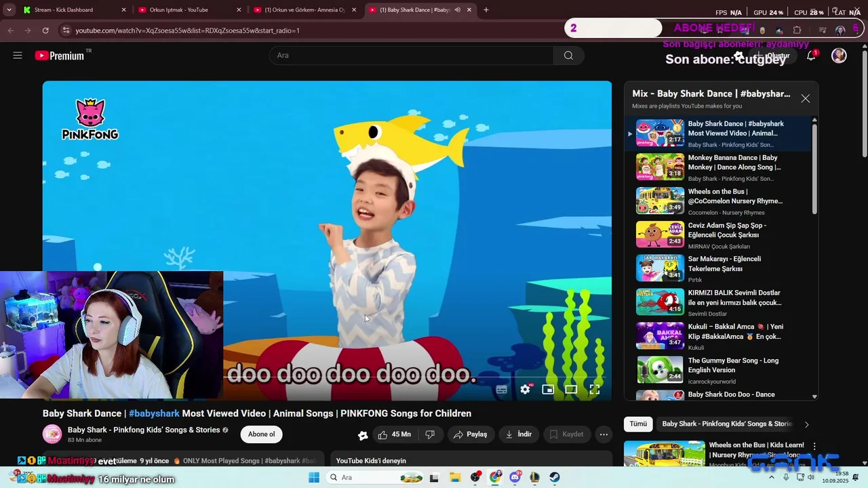Play KIRMIZI BALIK Sevimli Dostlar video
The height and width of the screenshot is (488, 868).
pyautogui.click(x=719, y=302)
